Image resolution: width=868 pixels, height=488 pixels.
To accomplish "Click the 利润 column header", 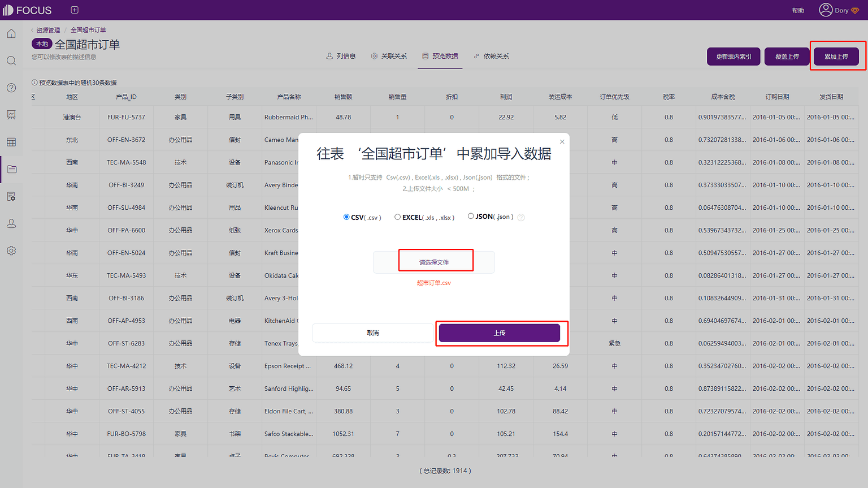I will tap(506, 97).
